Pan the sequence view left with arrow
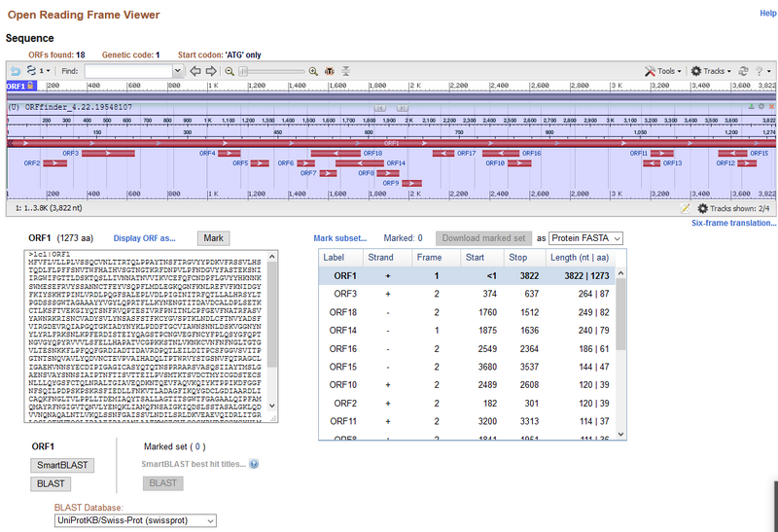 pyautogui.click(x=195, y=71)
